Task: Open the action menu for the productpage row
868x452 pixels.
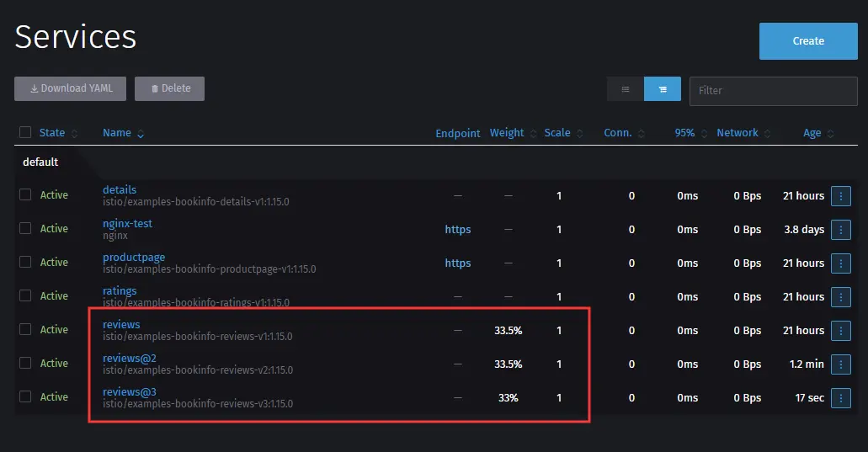Action: (x=840, y=263)
